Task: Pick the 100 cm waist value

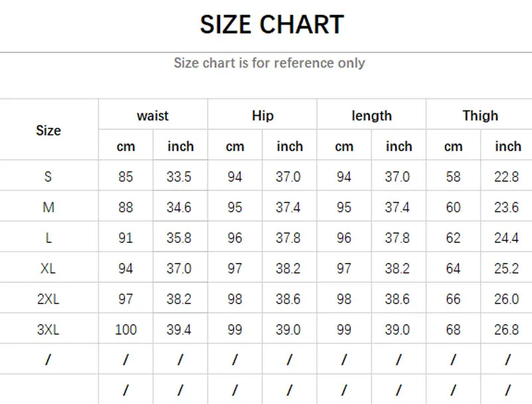Action: (x=126, y=330)
